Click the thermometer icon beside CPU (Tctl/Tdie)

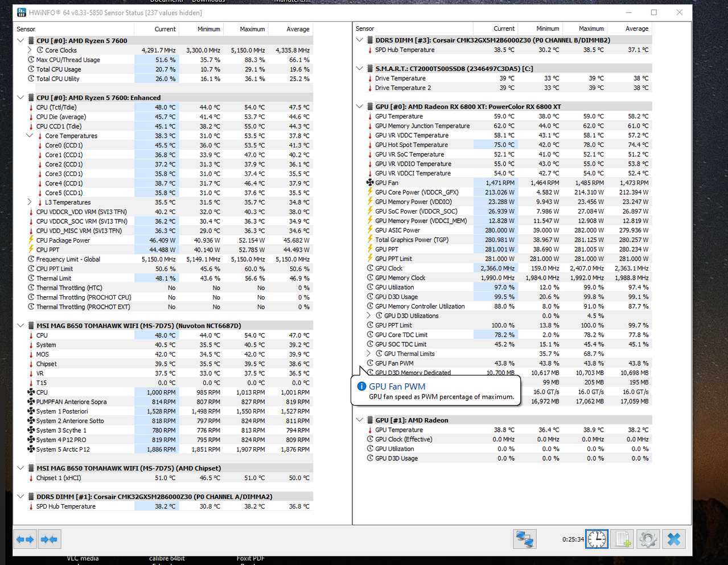point(31,107)
